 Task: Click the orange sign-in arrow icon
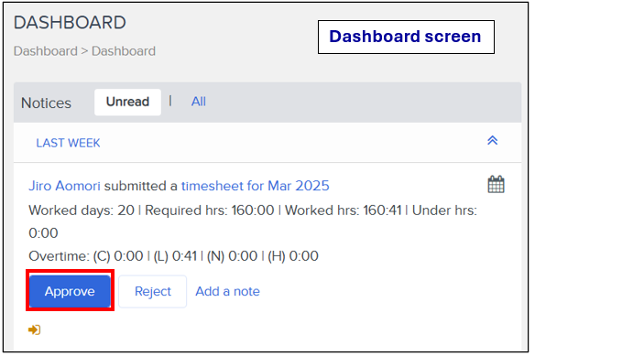tap(34, 329)
